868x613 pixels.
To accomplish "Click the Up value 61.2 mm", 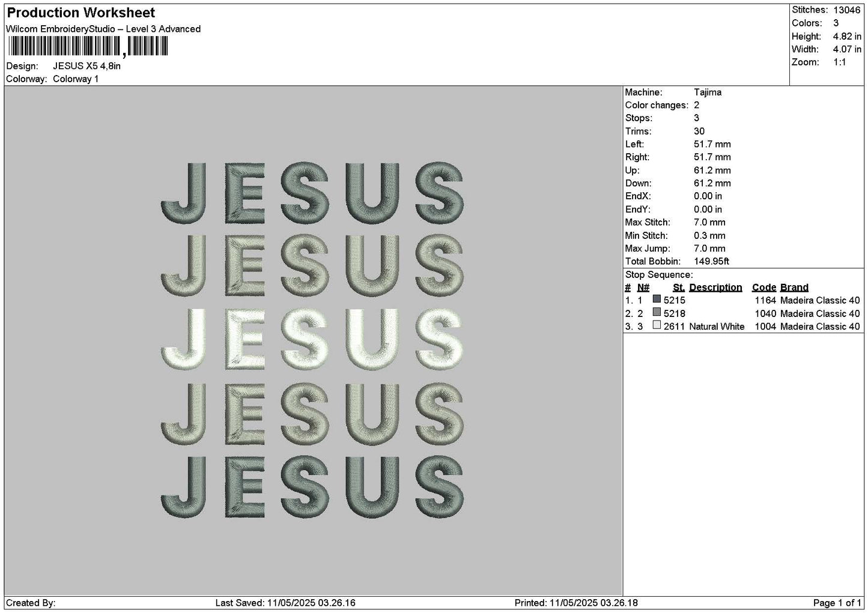I will (x=712, y=171).
